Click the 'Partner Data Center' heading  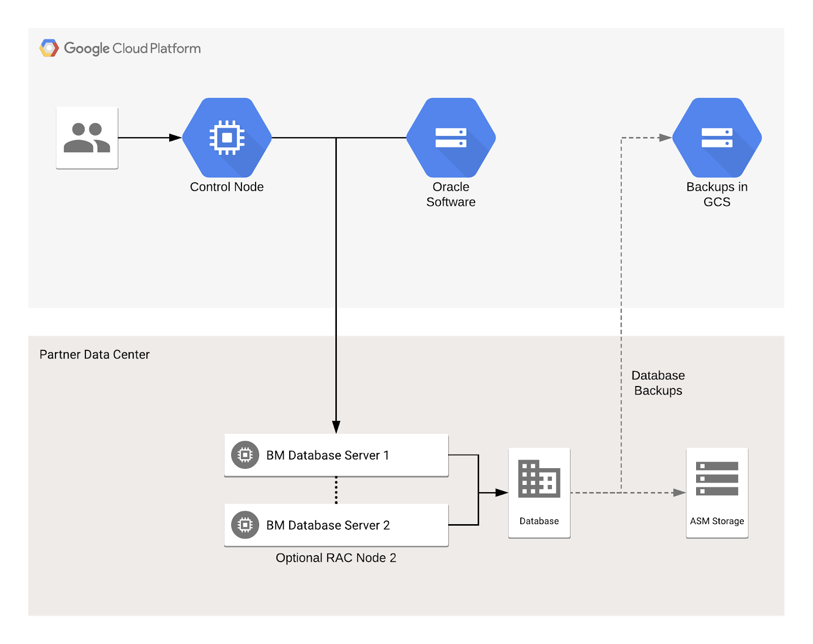point(95,355)
